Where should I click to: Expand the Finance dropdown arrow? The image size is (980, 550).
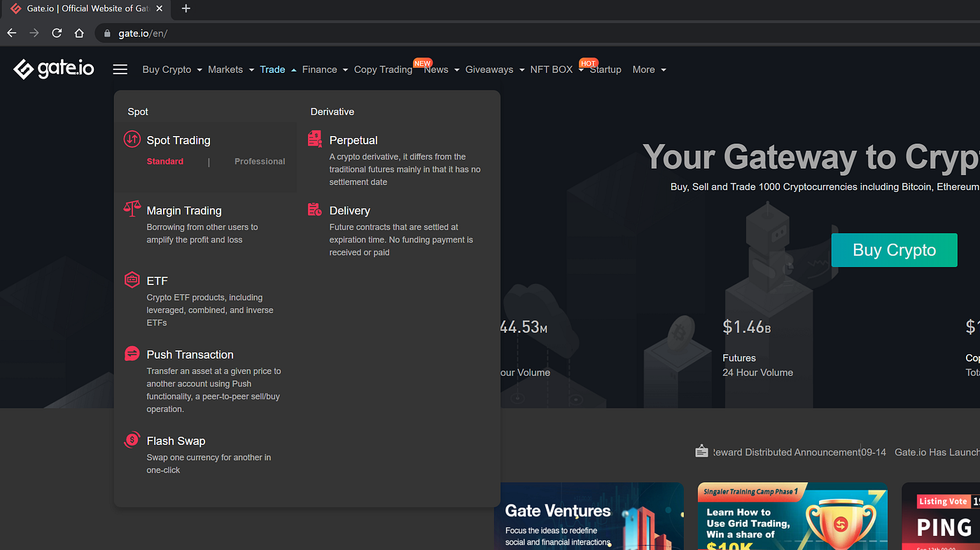coord(346,70)
